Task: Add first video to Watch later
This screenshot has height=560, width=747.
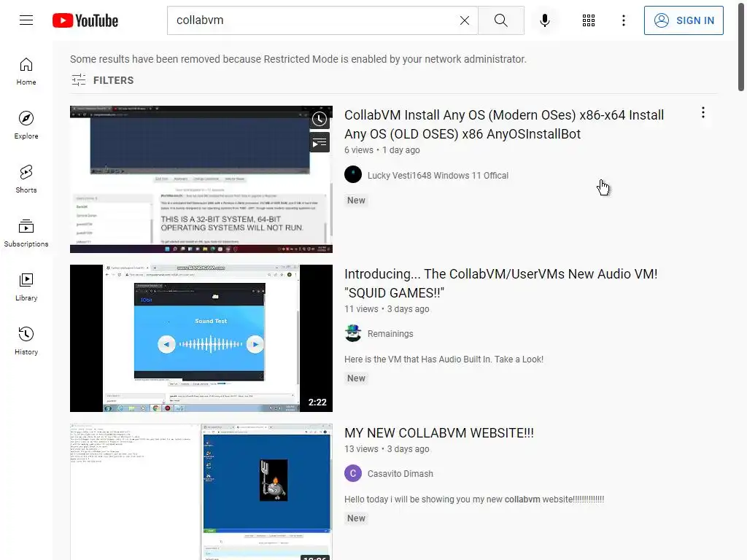Action: coord(320,119)
